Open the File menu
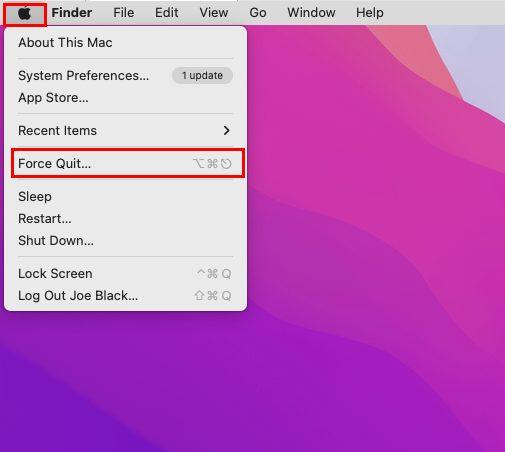505x452 pixels. pos(124,13)
